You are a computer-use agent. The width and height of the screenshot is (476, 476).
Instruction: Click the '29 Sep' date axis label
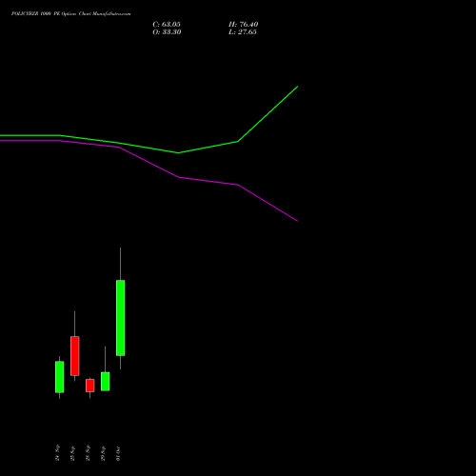103,453
